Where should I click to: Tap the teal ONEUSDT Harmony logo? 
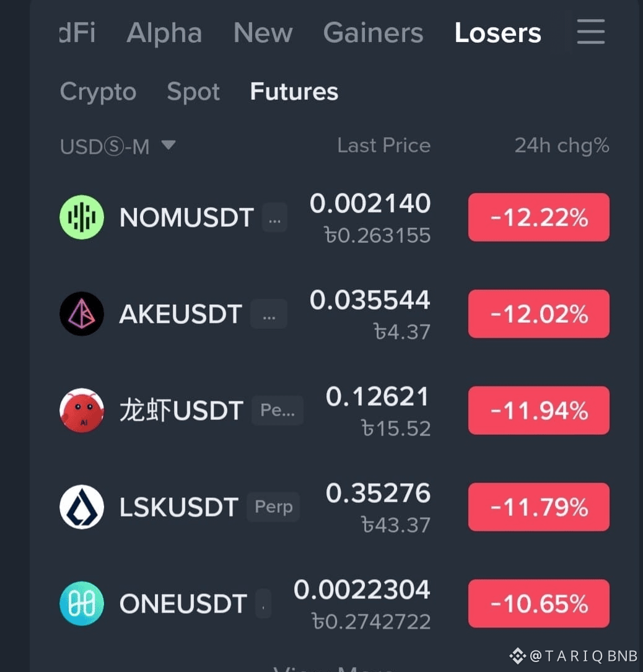click(x=81, y=603)
